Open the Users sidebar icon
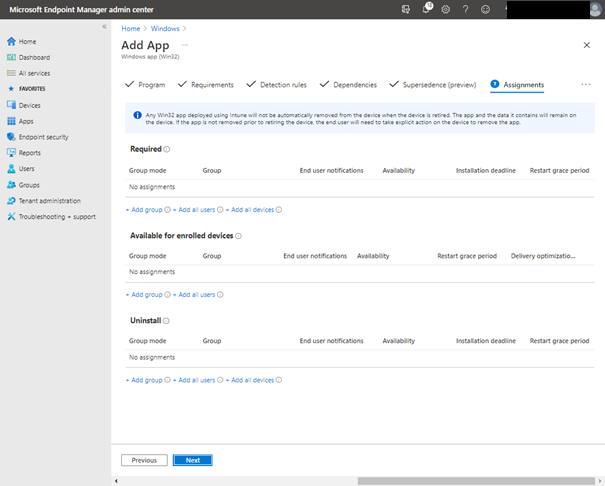The width and height of the screenshot is (605, 486). (x=11, y=169)
